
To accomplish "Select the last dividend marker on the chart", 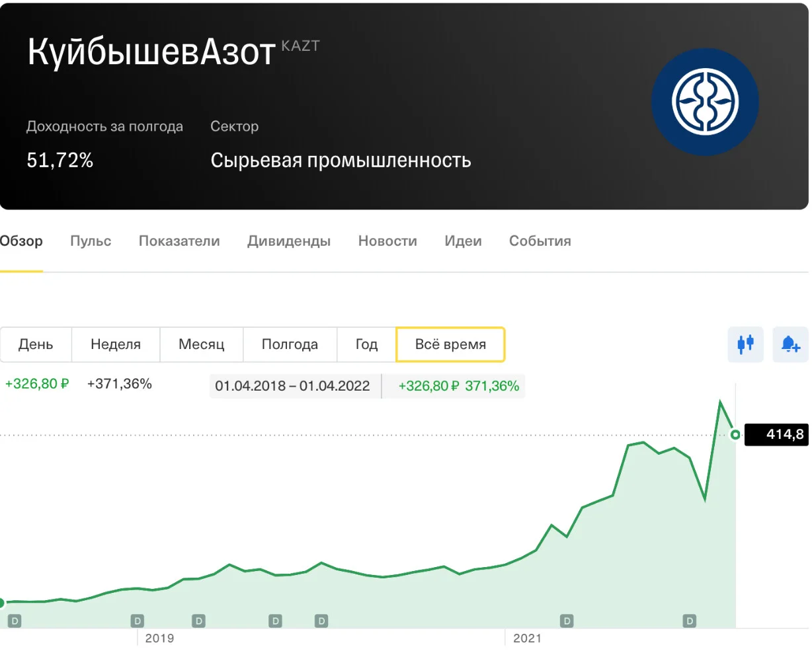I will [690, 621].
